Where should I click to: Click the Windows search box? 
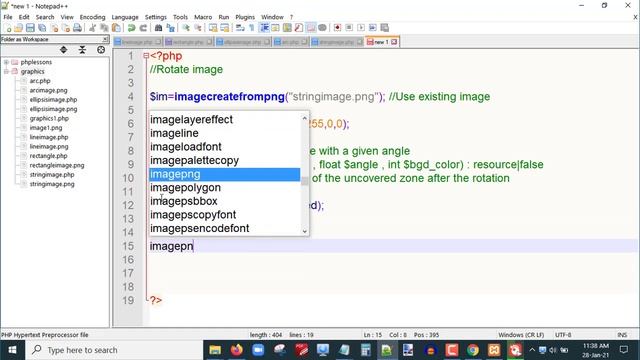pyautogui.click(x=114, y=350)
